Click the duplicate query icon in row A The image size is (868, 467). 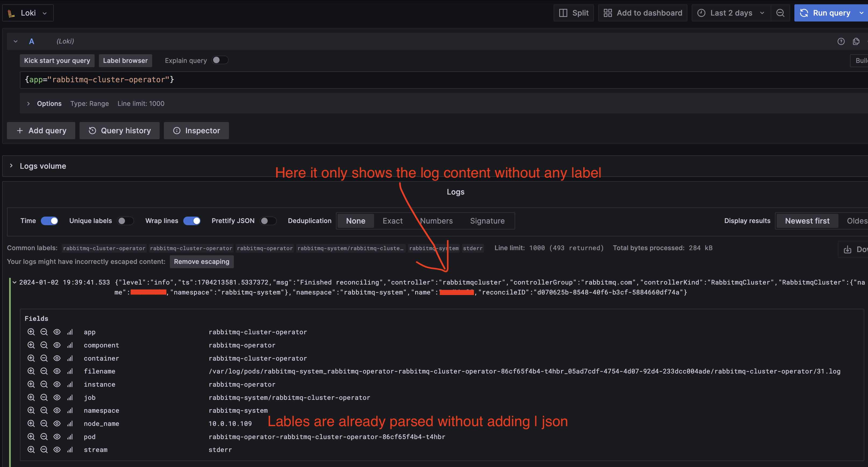coord(856,41)
